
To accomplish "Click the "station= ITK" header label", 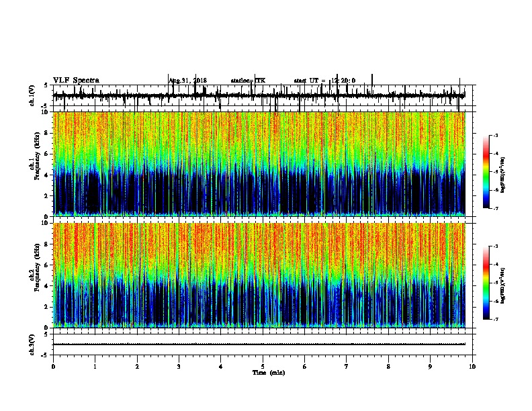I will 248,81.
